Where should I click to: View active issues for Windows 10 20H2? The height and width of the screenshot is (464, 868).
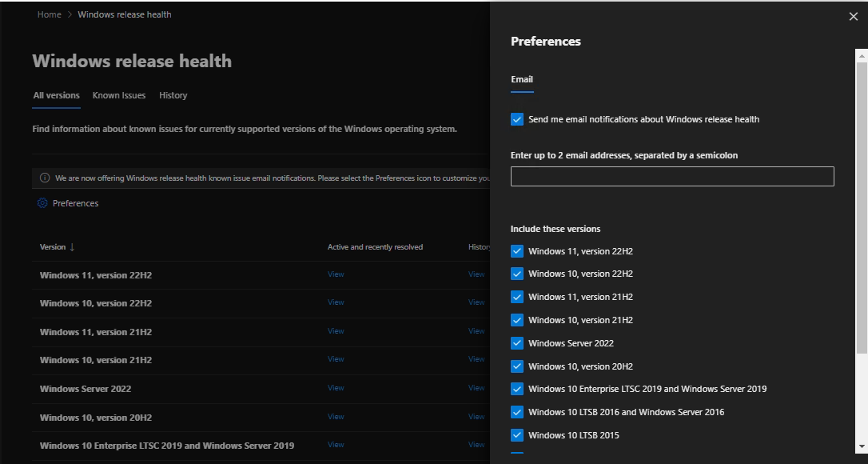[x=336, y=416]
